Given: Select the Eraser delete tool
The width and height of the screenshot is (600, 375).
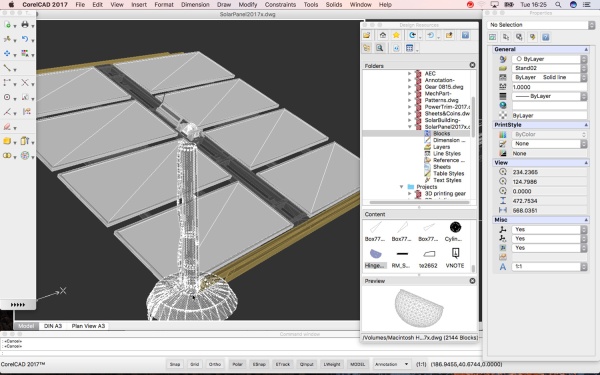Looking at the screenshot, I should [x=7, y=126].
